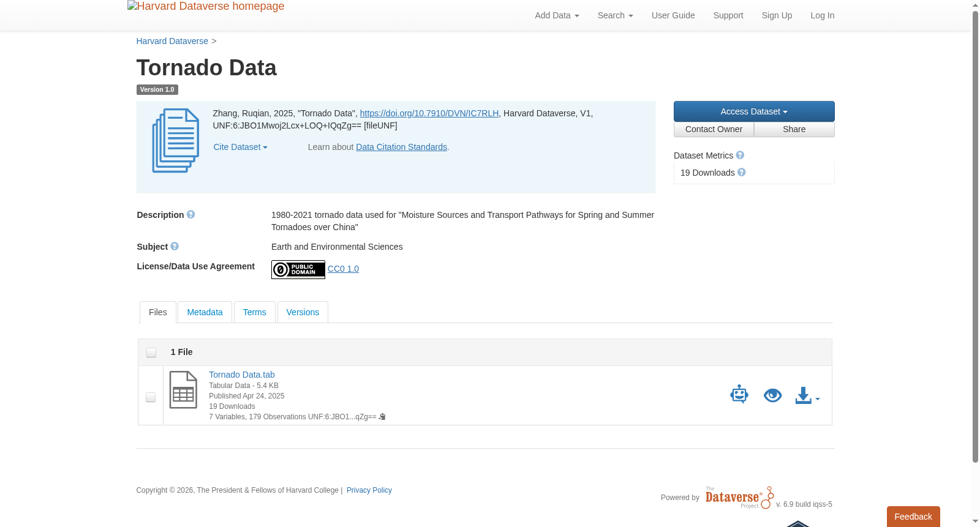Click the Subject help question-mark icon

(x=175, y=247)
